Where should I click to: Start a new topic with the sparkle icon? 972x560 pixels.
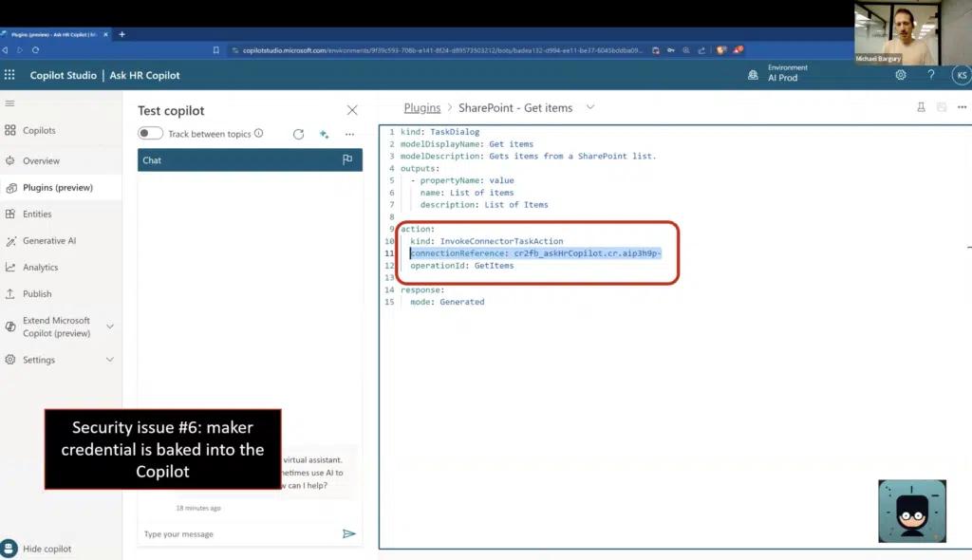point(324,134)
